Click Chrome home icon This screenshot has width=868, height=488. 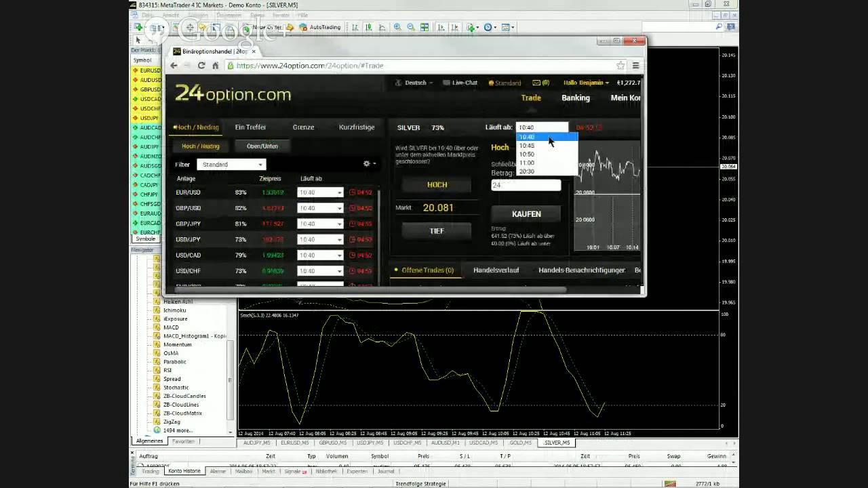coord(216,66)
